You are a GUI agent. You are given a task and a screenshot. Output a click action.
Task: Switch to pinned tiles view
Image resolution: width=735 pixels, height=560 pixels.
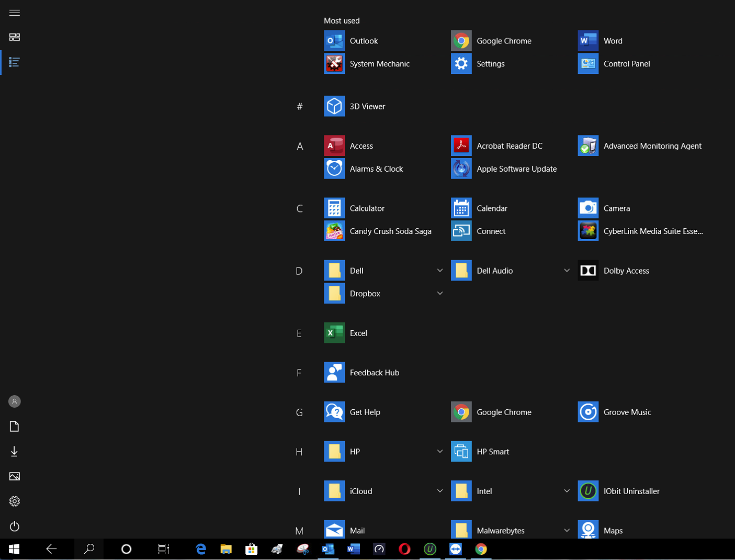pos(15,37)
